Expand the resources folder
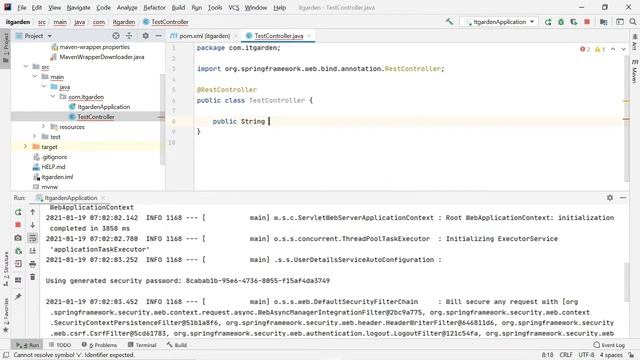 pos(44,127)
